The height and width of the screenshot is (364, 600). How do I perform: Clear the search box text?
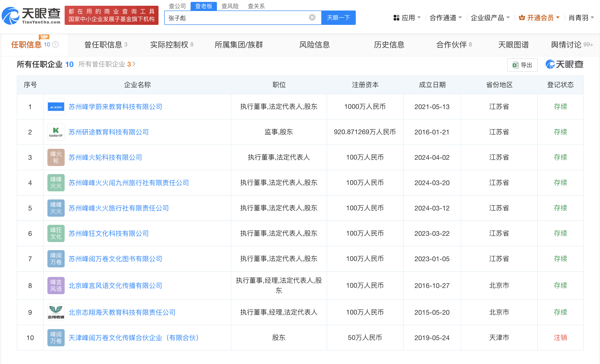click(312, 17)
